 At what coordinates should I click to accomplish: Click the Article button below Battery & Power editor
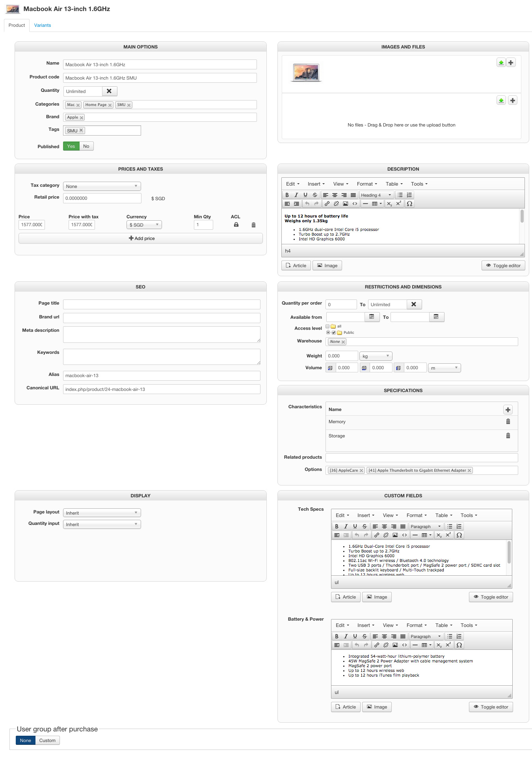point(346,707)
